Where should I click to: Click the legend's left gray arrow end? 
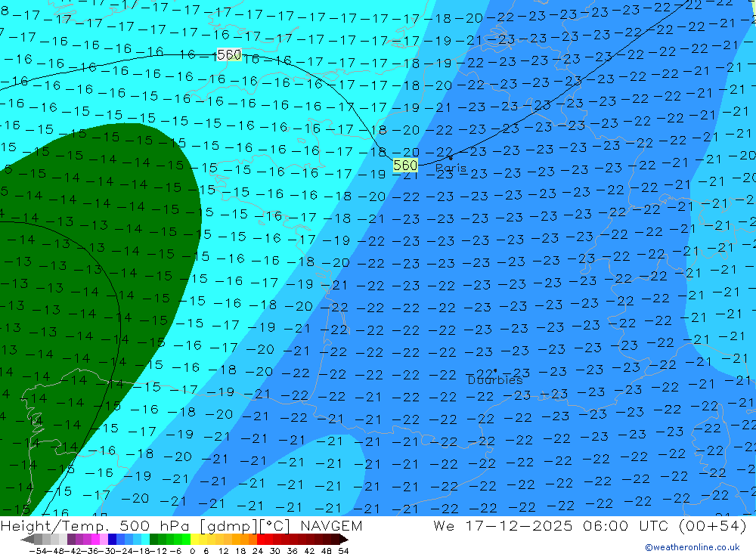tap(27, 540)
